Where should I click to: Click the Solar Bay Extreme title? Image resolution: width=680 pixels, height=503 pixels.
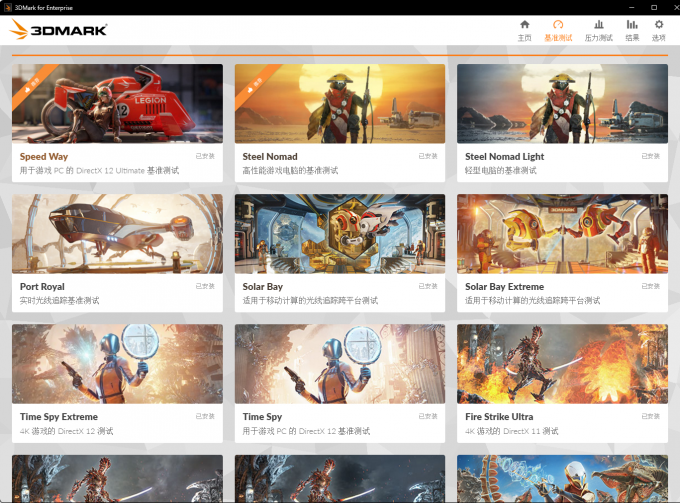(504, 287)
